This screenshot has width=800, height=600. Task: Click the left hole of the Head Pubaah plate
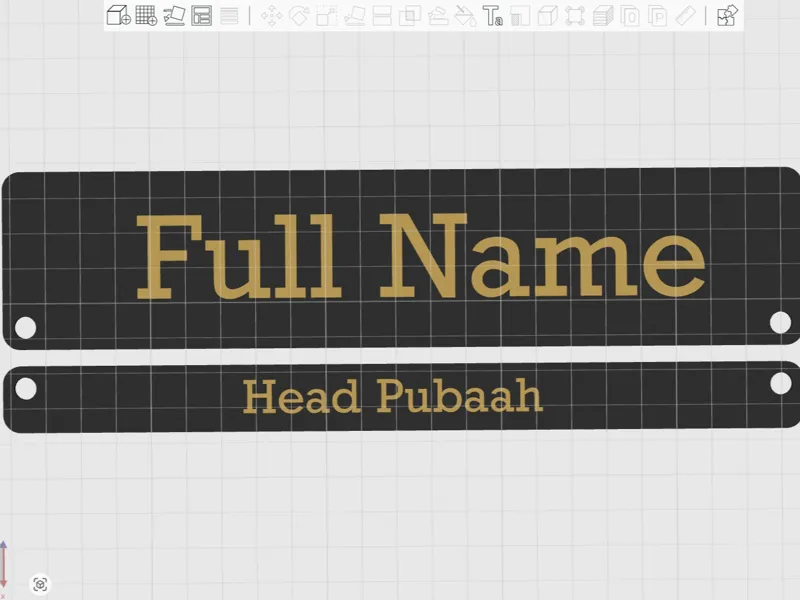pos(26,388)
